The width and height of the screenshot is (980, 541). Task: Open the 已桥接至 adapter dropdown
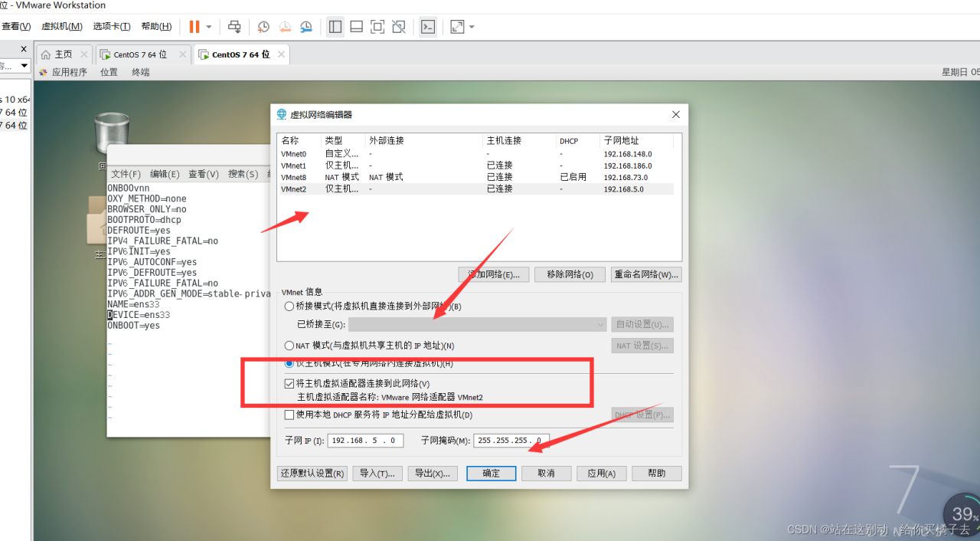(478, 325)
